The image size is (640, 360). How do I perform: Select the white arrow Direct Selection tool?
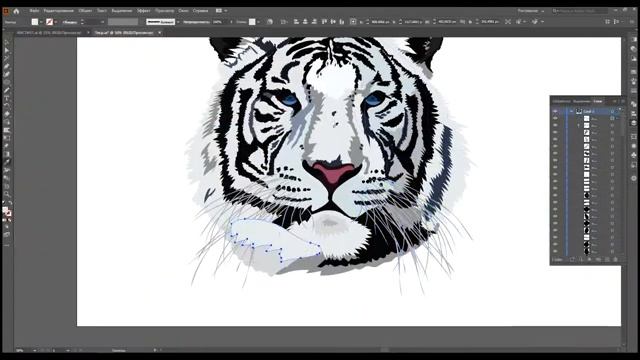coord(7,51)
